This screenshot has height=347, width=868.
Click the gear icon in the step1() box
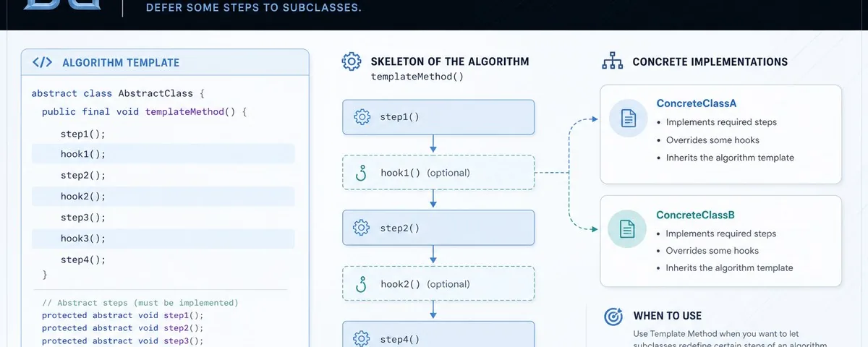pos(362,117)
